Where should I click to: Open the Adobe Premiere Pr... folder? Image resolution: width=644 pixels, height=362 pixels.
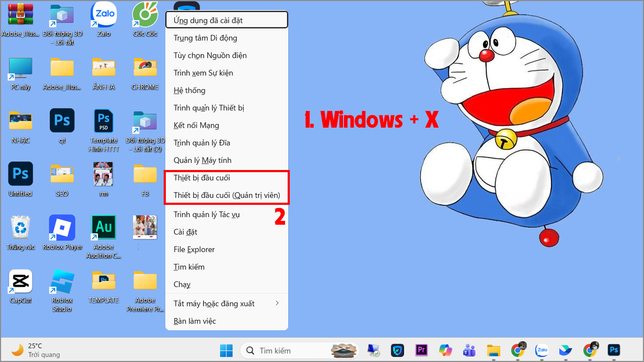[145, 291]
